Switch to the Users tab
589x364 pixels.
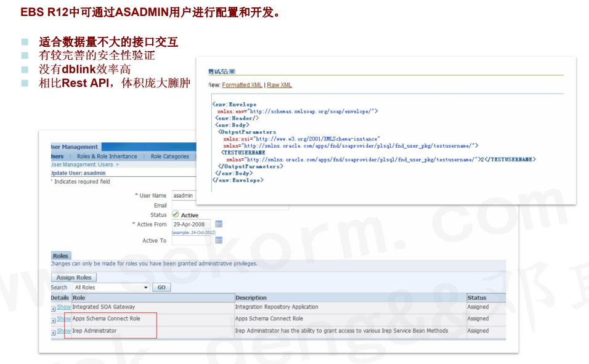coord(57,156)
